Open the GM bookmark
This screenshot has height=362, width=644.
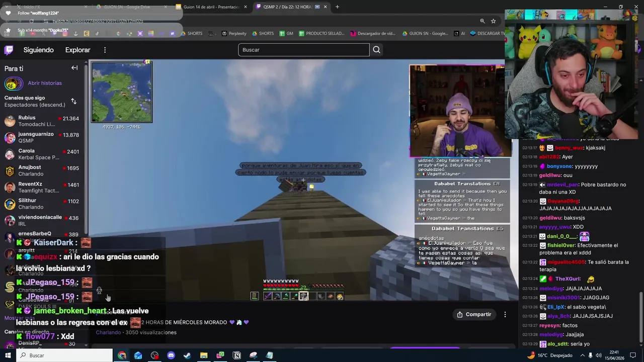click(286, 34)
